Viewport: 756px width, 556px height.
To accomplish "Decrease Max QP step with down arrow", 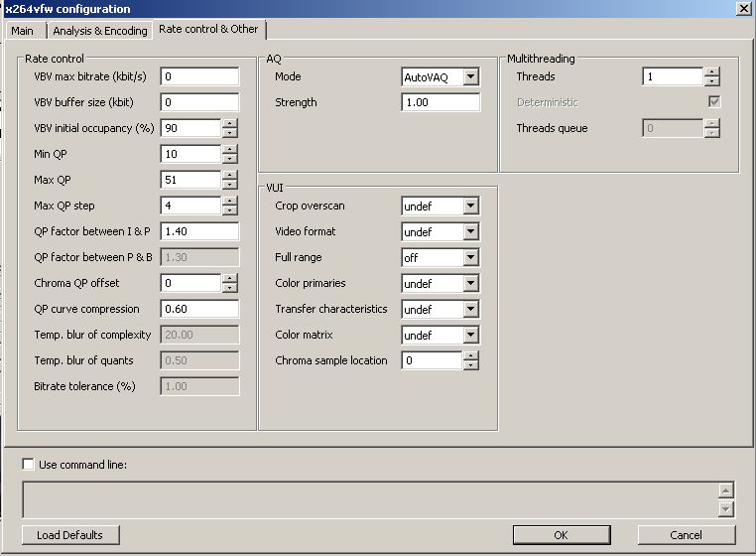I will 230,210.
